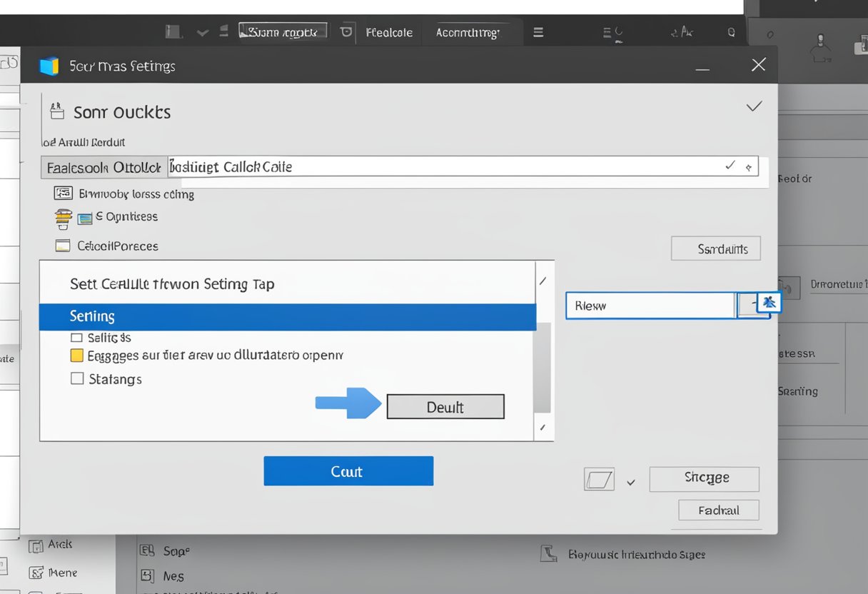This screenshot has width=868, height=594.
Task: Open the hamburger menu in the top toolbar
Action: [x=538, y=31]
